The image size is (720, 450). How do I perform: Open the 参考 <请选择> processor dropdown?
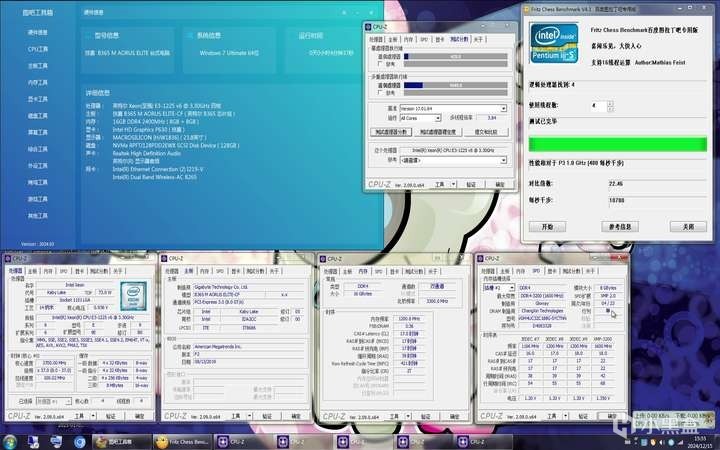[x=453, y=160]
